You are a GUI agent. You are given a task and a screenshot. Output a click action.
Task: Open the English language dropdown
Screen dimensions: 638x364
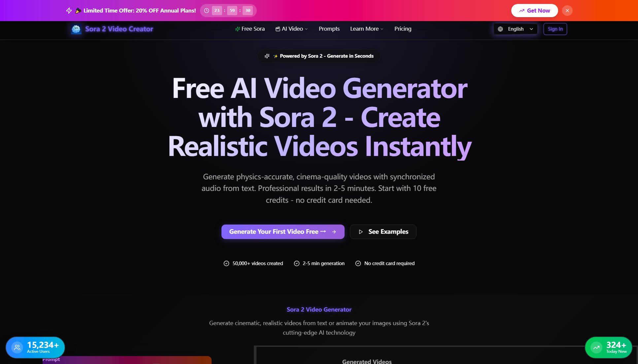515,29
